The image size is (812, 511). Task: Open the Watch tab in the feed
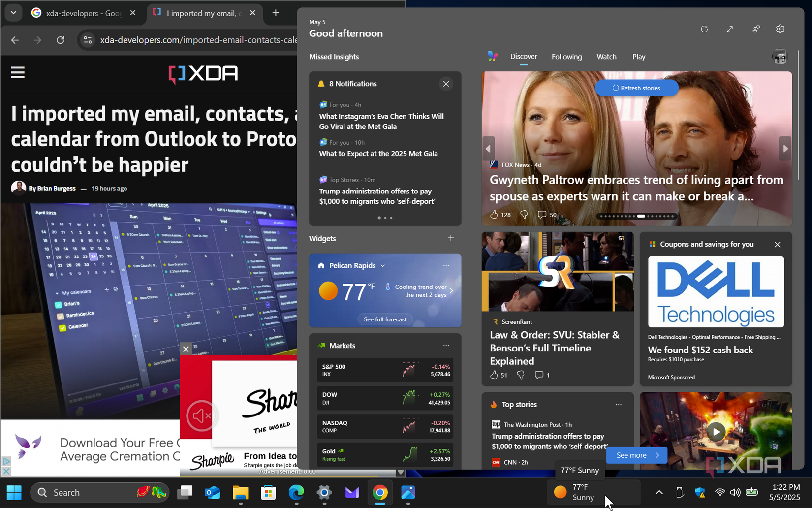click(x=606, y=57)
